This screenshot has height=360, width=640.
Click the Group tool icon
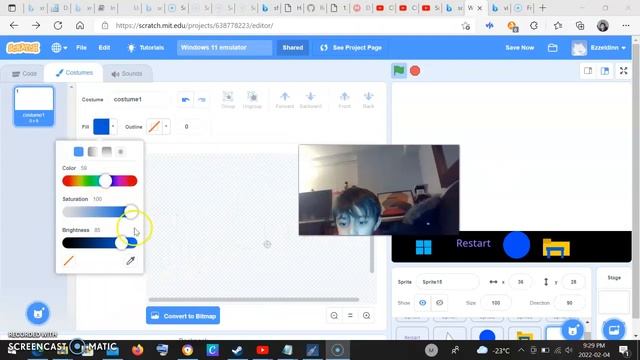coord(228,100)
